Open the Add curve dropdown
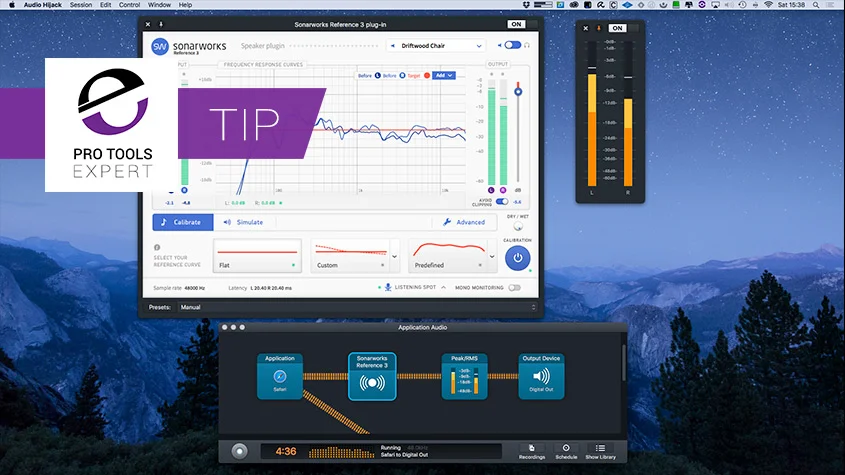Viewport: 845px width, 475px height. click(445, 75)
